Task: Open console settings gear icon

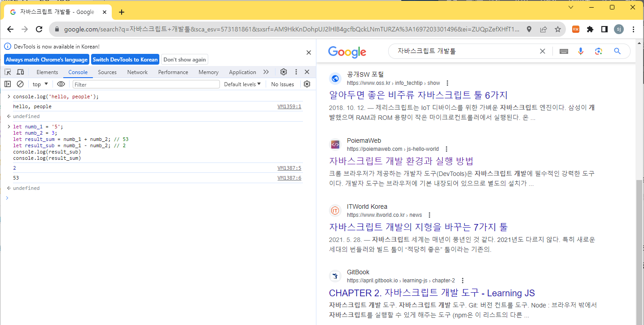Action: pyautogui.click(x=307, y=84)
